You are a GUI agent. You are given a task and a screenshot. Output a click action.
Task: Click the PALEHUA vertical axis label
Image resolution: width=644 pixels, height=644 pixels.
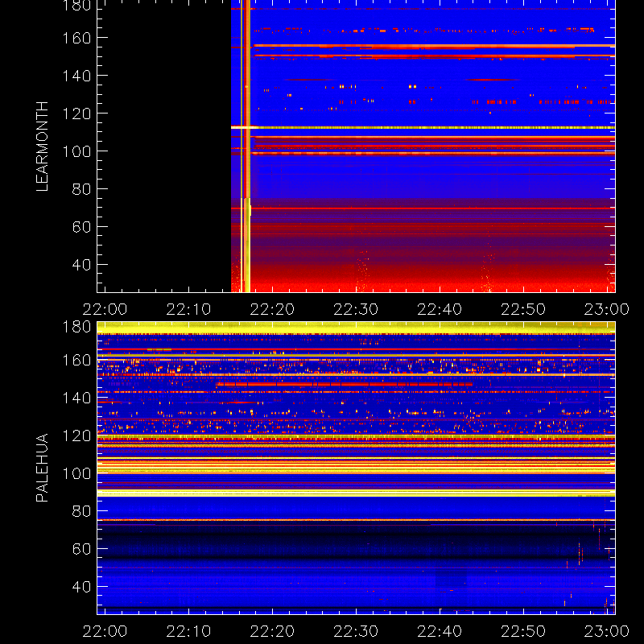42,468
